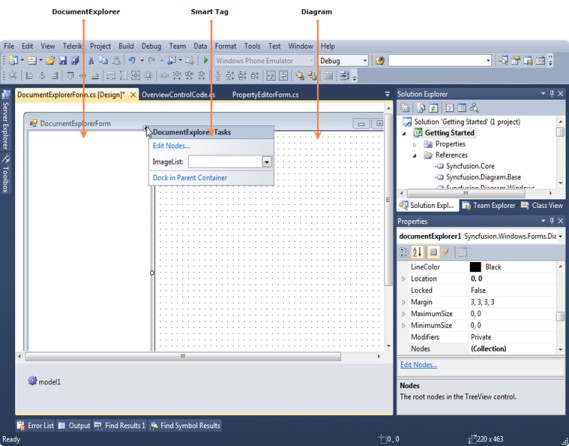Switch to Class View tab
569x446 pixels.
[x=542, y=205]
